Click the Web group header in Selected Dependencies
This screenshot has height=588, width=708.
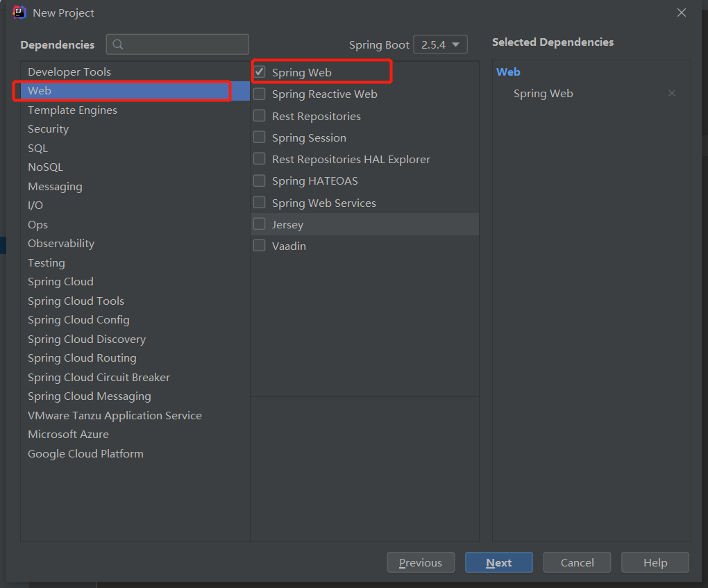(x=508, y=72)
